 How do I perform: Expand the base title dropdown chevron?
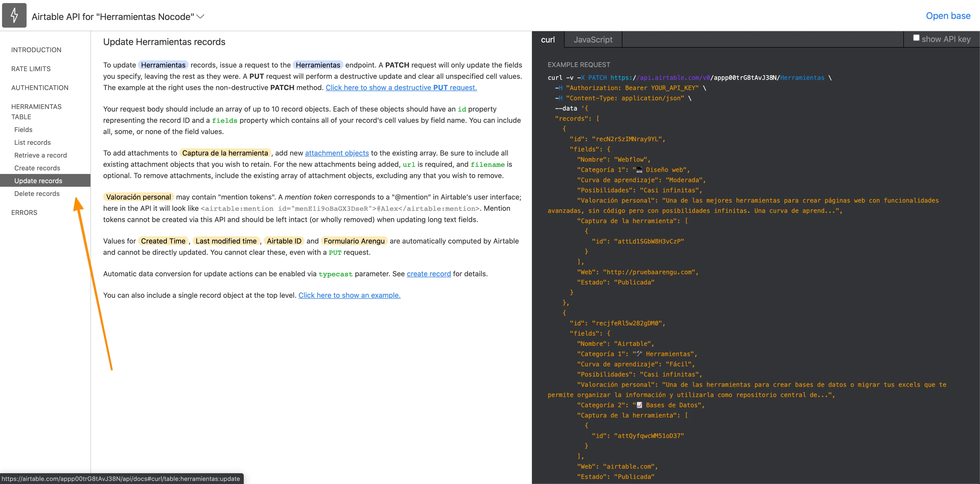click(201, 16)
